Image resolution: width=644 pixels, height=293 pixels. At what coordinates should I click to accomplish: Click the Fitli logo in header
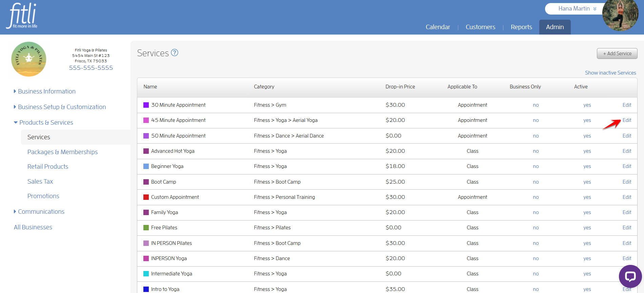click(x=22, y=16)
